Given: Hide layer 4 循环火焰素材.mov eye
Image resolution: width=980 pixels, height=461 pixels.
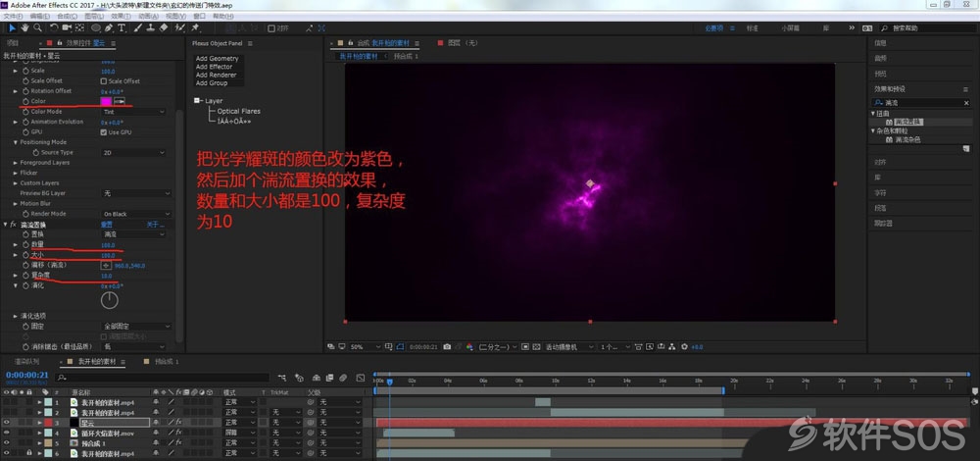Looking at the screenshot, I should coord(8,433).
